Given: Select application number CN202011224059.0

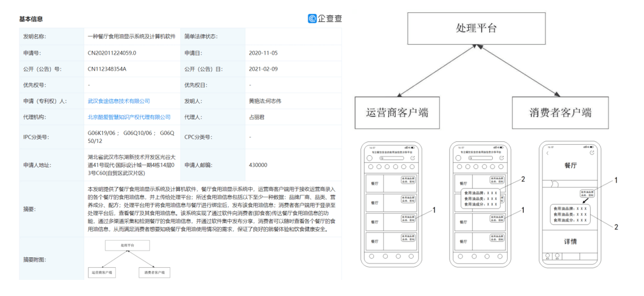Looking at the screenshot, I should [112, 53].
